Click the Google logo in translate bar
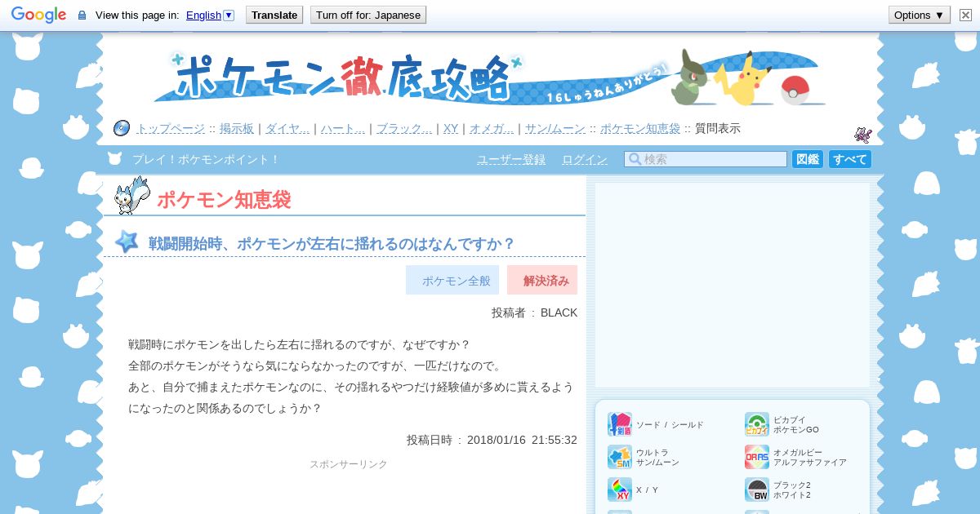This screenshot has width=980, height=514. coord(38,15)
